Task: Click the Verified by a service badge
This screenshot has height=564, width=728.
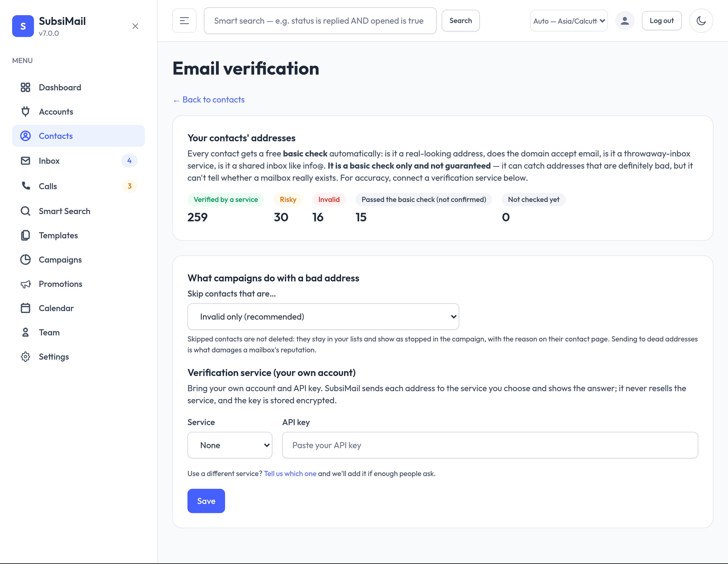Action: click(x=225, y=199)
